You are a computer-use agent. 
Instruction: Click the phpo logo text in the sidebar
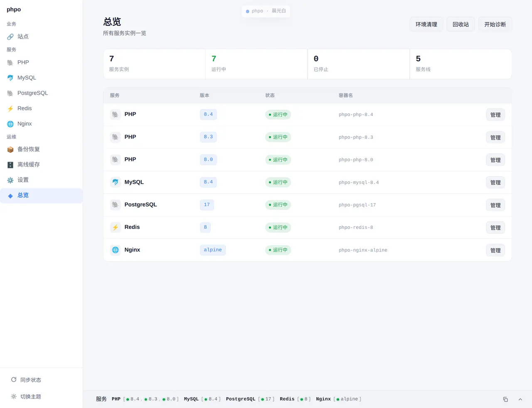pos(14,10)
